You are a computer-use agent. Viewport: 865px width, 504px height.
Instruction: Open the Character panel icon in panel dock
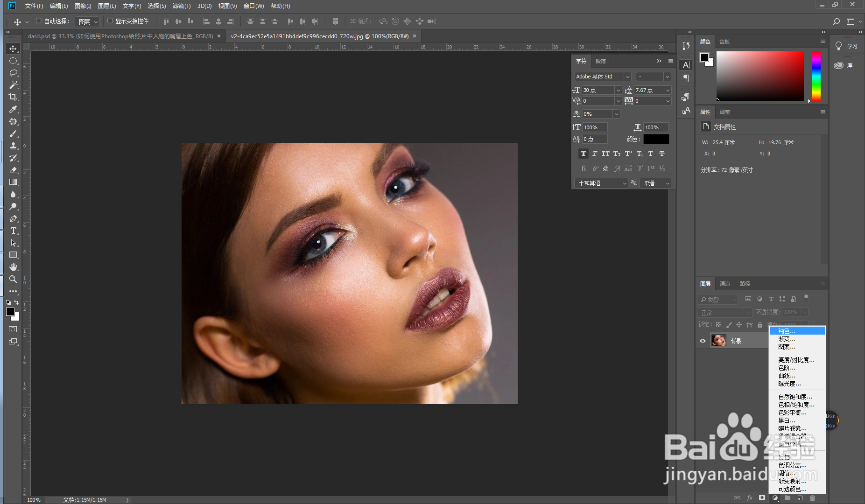pyautogui.click(x=685, y=64)
